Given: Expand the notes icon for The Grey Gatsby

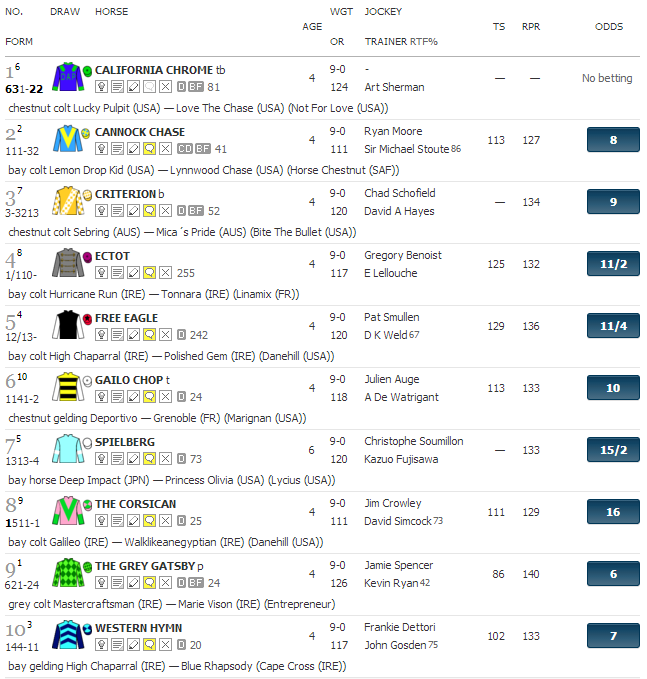Looking at the screenshot, I should click(117, 583).
